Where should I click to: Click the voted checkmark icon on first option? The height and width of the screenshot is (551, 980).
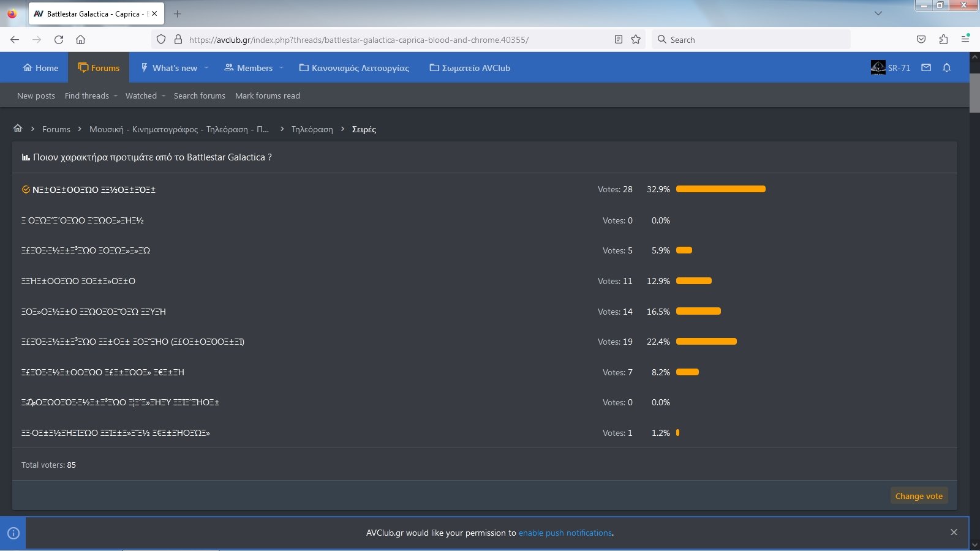(x=26, y=190)
